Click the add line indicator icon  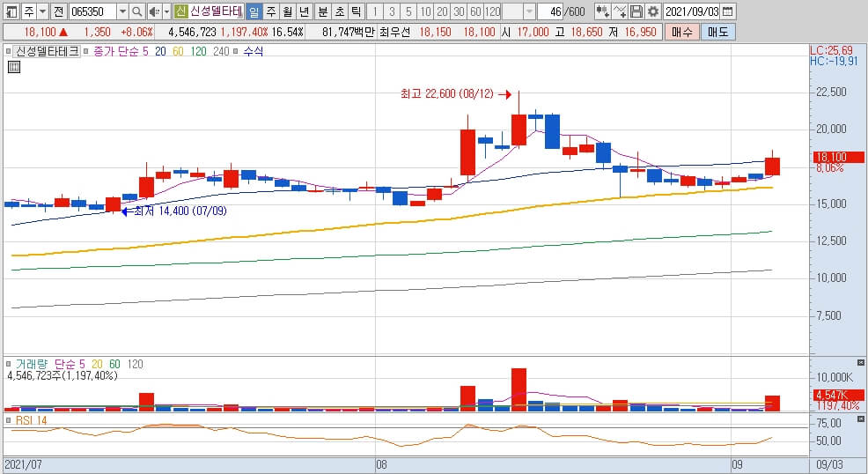tap(620, 11)
